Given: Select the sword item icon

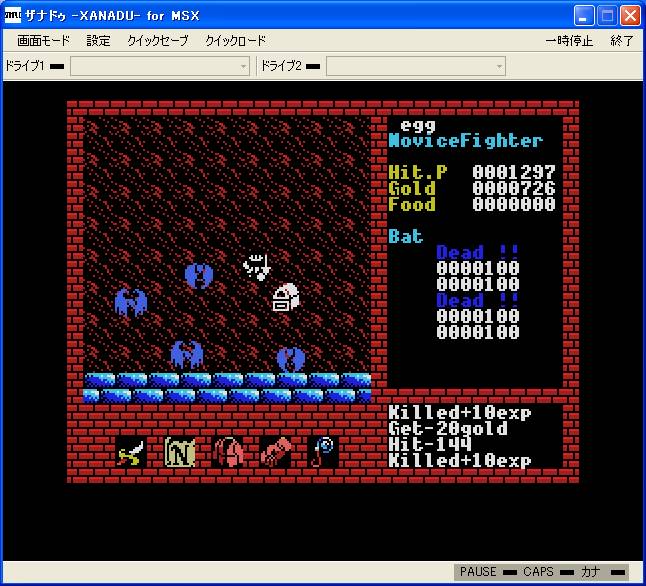Looking at the screenshot, I should (x=131, y=452).
